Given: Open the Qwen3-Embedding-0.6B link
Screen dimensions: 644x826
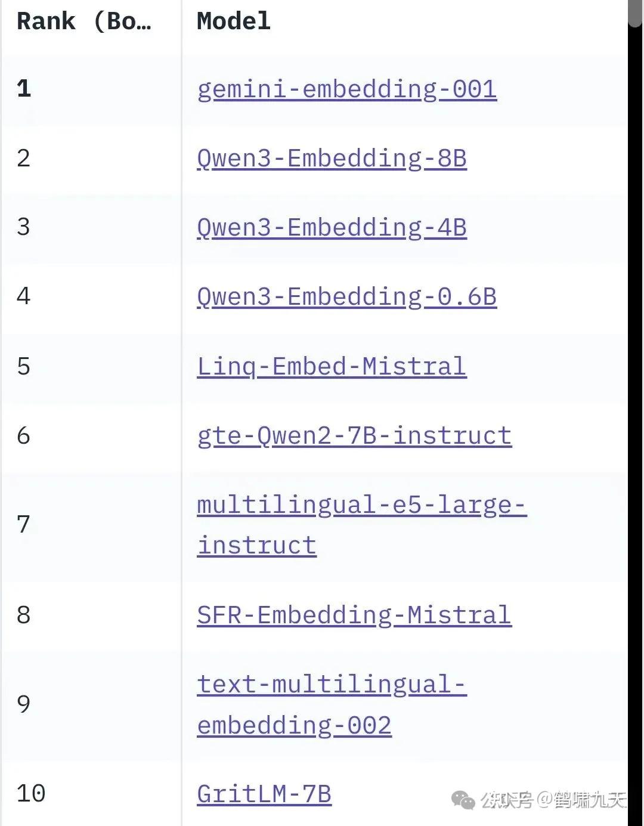Looking at the screenshot, I should pos(346,297).
